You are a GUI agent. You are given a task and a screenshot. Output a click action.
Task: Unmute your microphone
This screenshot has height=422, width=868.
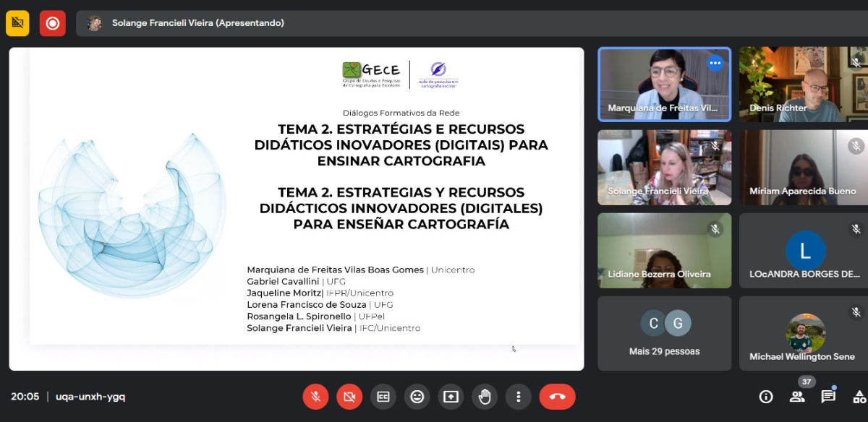315,397
